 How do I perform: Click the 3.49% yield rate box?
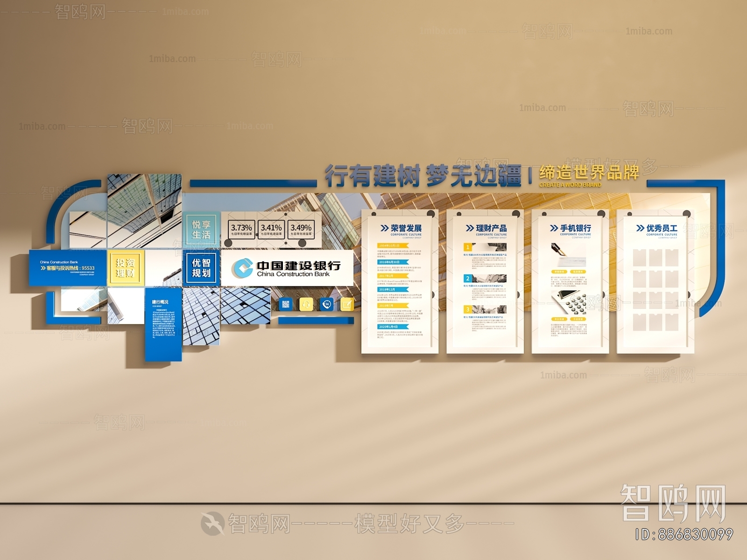(301, 229)
